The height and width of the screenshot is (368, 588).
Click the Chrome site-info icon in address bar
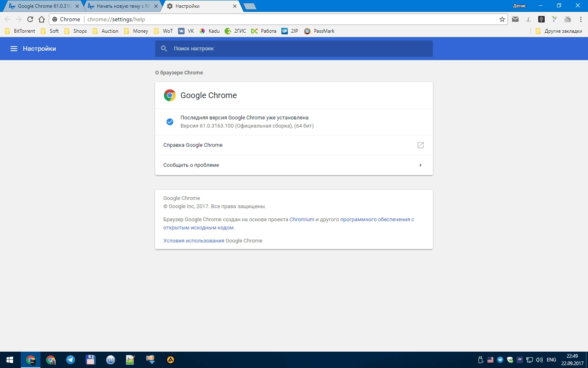(55, 19)
